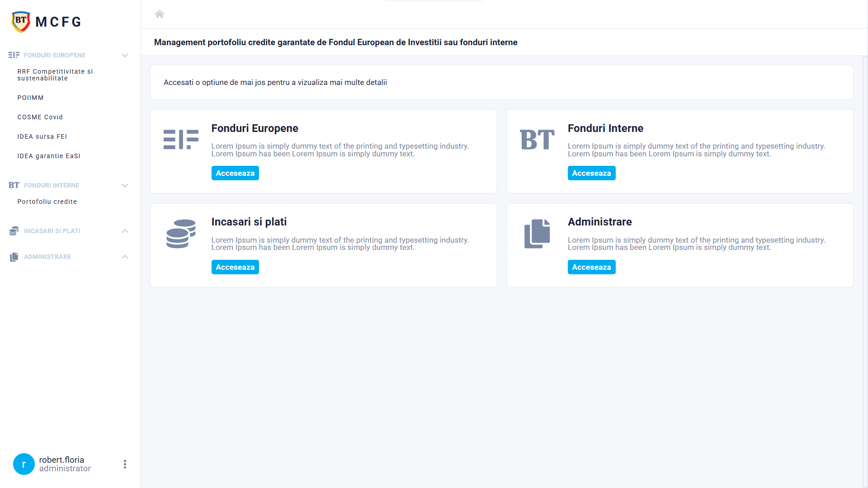Collapse the Fonduri Europene sidebar section
868x488 pixels.
click(x=125, y=55)
